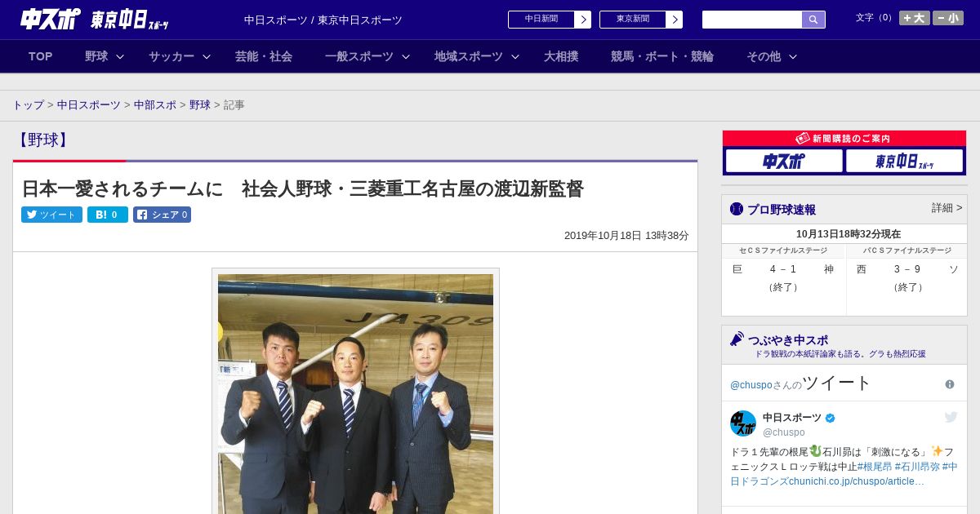Open 東京新聞 link button
This screenshot has height=514, width=980.
(x=633, y=20)
